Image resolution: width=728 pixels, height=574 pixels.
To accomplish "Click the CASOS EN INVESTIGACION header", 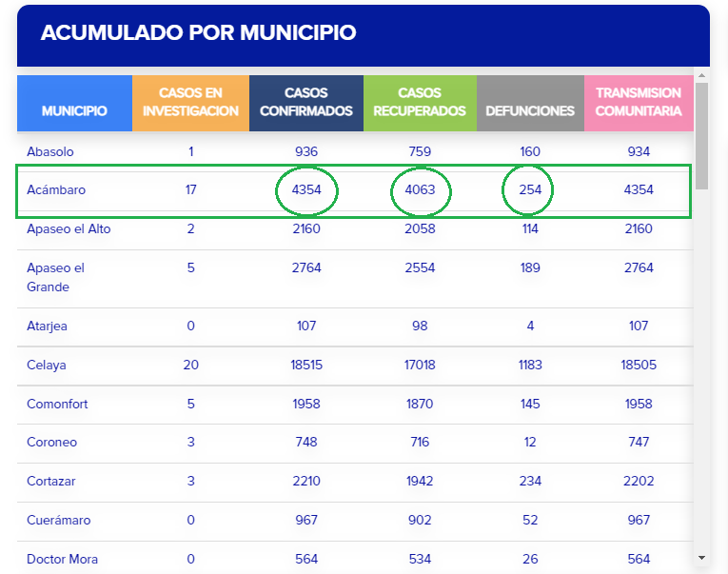I will click(190, 102).
